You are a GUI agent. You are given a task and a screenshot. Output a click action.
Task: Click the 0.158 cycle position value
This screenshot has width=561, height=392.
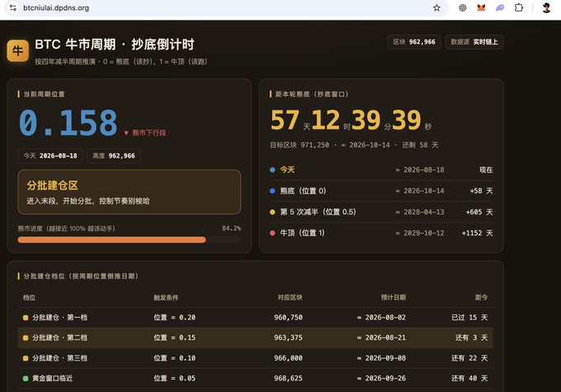[x=68, y=123]
